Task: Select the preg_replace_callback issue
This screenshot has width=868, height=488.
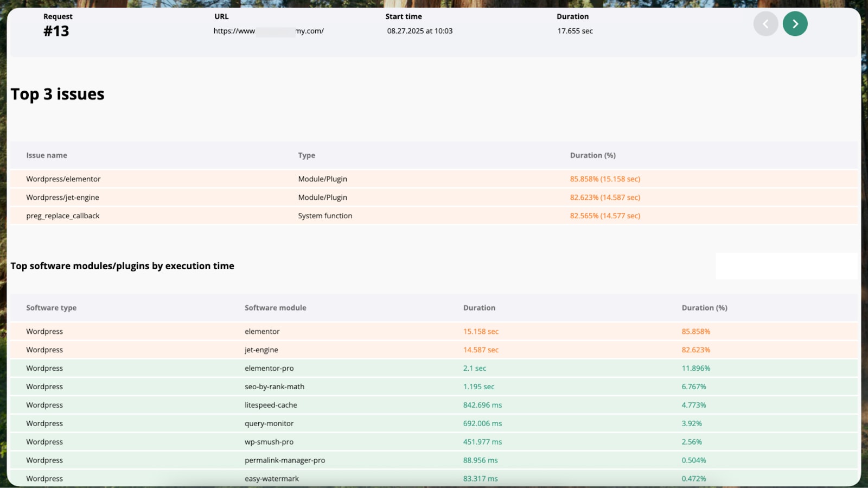Action: click(x=63, y=216)
